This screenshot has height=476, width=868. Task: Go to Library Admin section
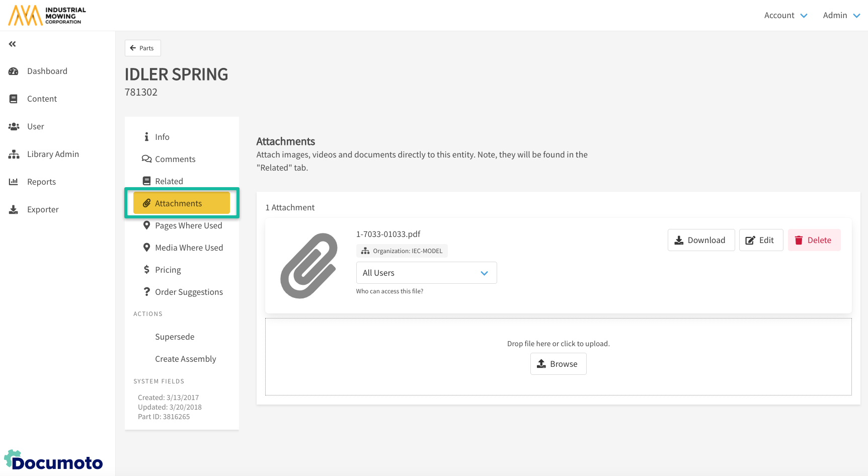click(x=52, y=154)
